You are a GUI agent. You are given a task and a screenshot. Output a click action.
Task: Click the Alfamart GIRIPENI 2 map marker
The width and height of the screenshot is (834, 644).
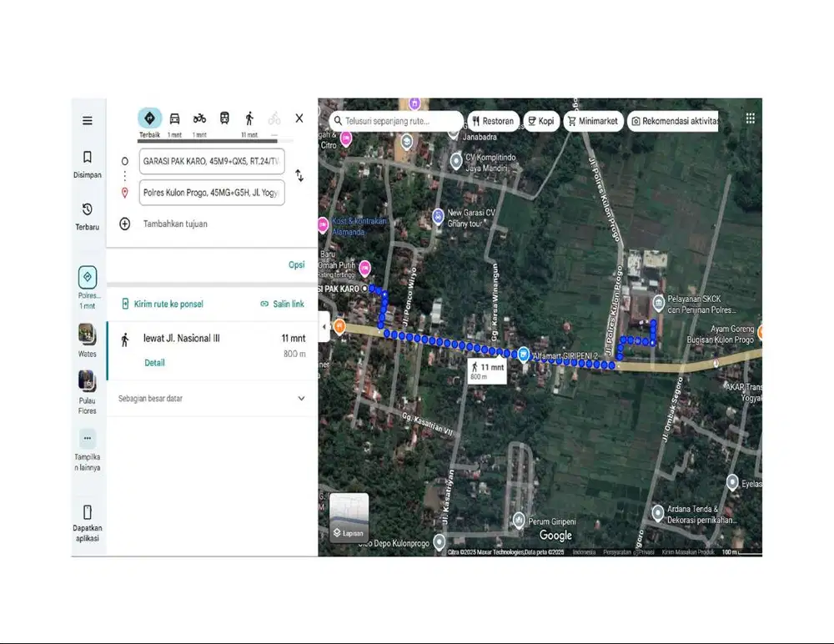click(x=524, y=354)
